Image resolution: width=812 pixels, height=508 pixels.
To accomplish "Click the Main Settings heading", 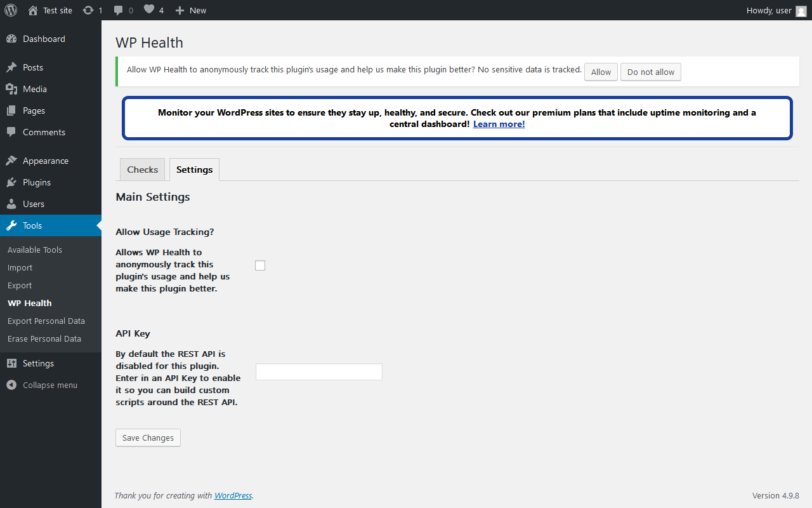I will click(x=153, y=197).
